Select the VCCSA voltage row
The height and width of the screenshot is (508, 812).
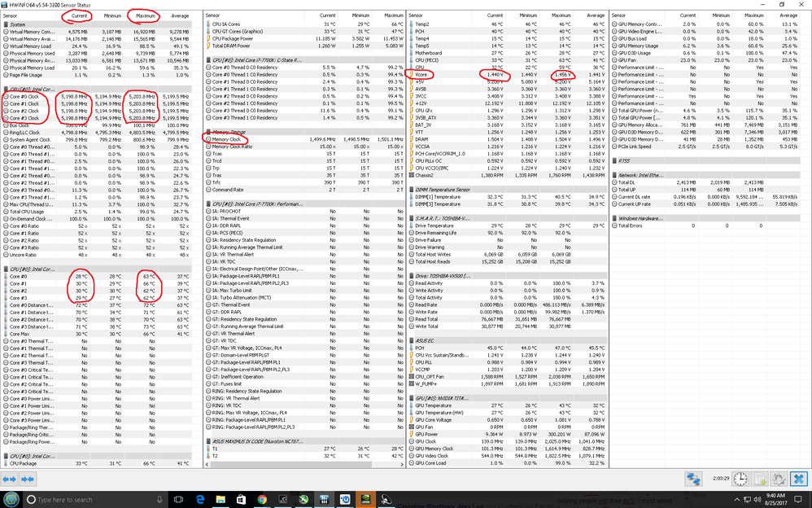pos(508,147)
